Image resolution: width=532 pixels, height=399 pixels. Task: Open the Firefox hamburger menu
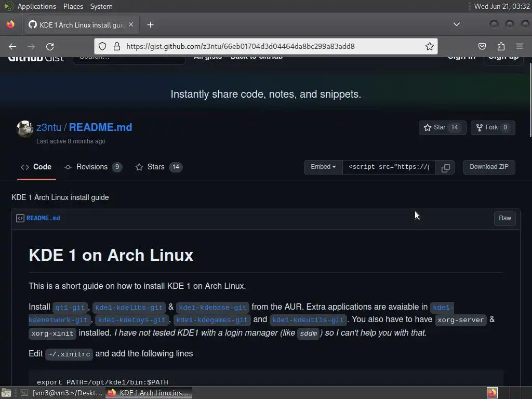coord(520,46)
